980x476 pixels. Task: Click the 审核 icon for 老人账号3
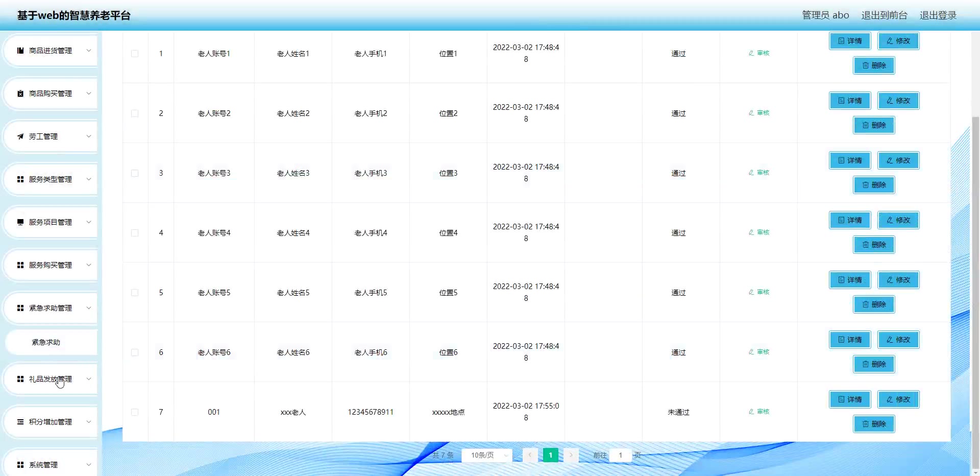751,173
